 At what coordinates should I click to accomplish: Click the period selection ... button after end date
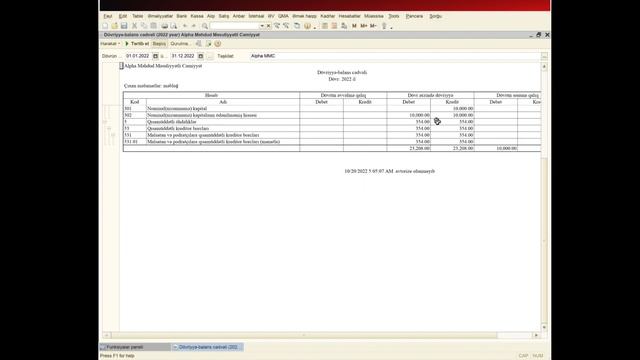coord(210,56)
